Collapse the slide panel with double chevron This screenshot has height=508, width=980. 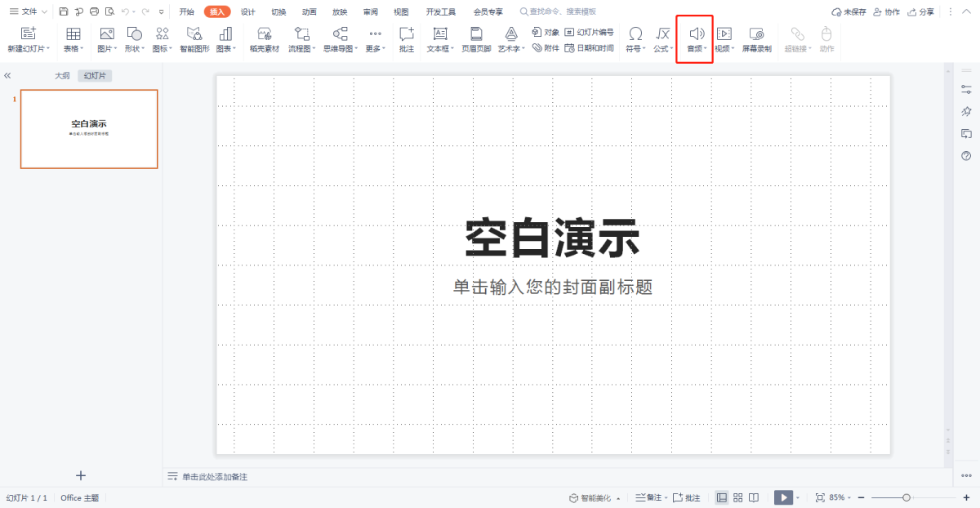coord(7,75)
